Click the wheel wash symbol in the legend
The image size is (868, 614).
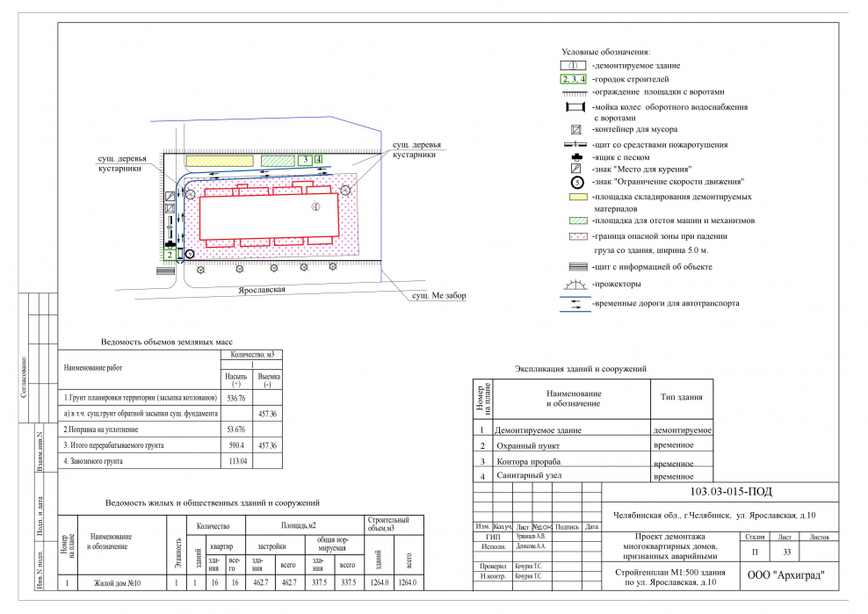click(x=573, y=106)
